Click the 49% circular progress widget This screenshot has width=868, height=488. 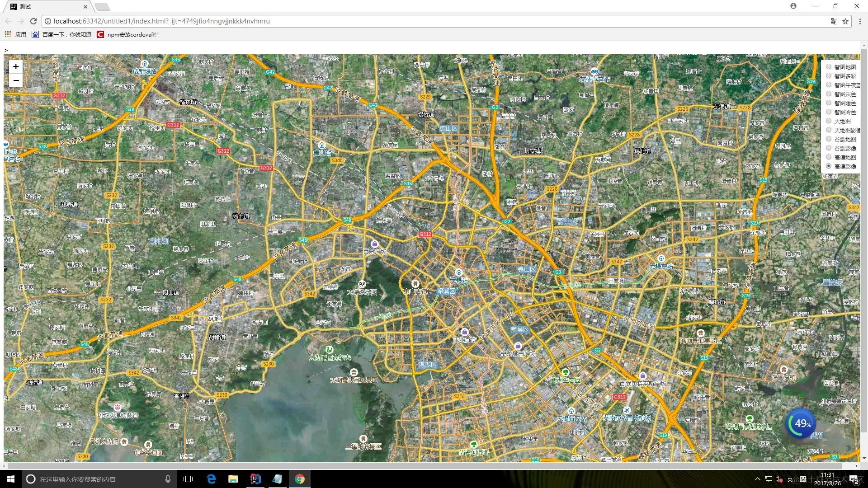tap(802, 423)
